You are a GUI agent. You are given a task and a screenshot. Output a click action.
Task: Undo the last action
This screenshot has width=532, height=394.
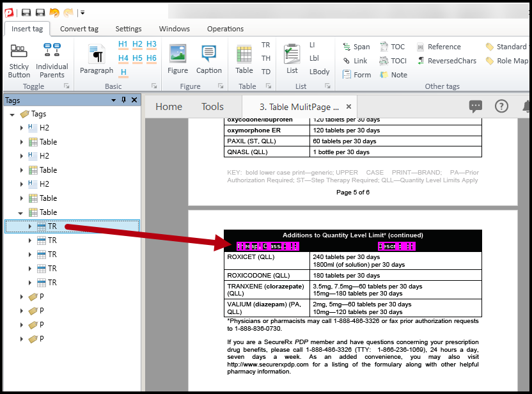click(x=54, y=13)
